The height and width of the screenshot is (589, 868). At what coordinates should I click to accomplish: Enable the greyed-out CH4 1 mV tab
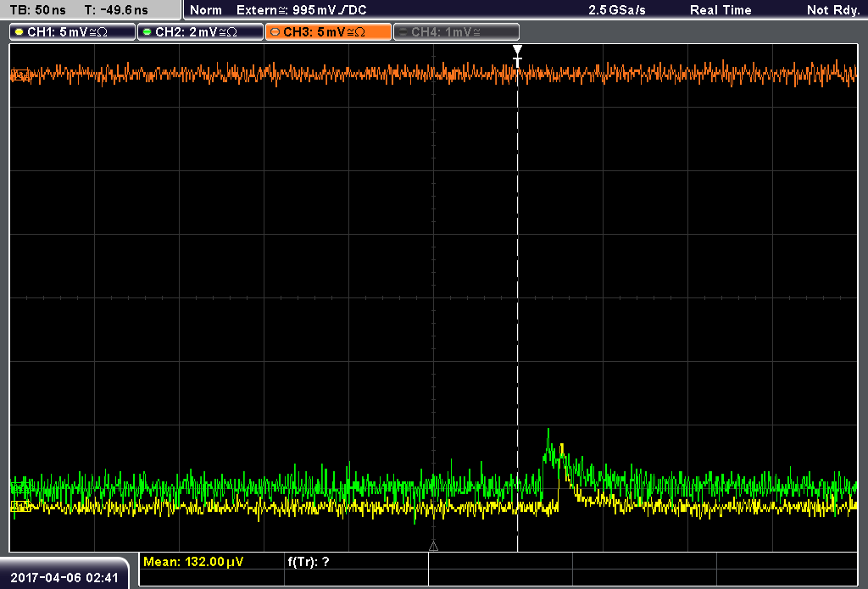(x=456, y=32)
